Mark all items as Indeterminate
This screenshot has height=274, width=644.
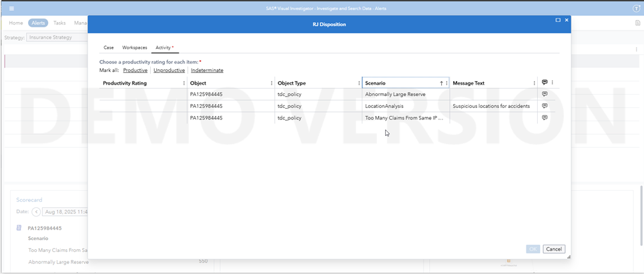coord(207,71)
